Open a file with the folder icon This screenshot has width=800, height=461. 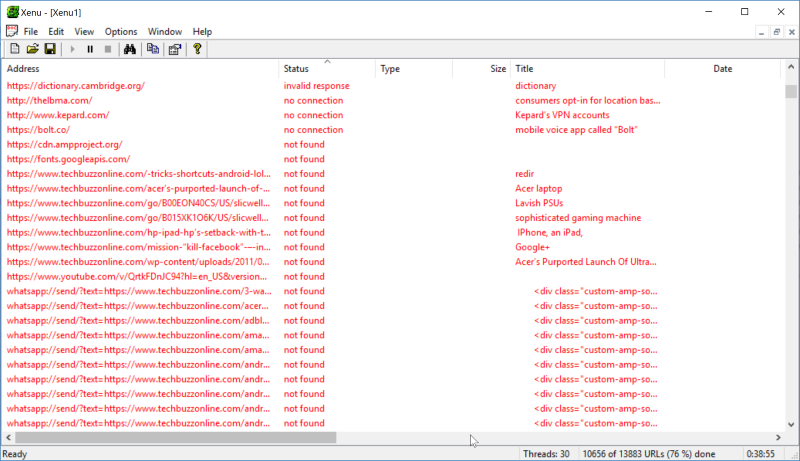(x=33, y=49)
